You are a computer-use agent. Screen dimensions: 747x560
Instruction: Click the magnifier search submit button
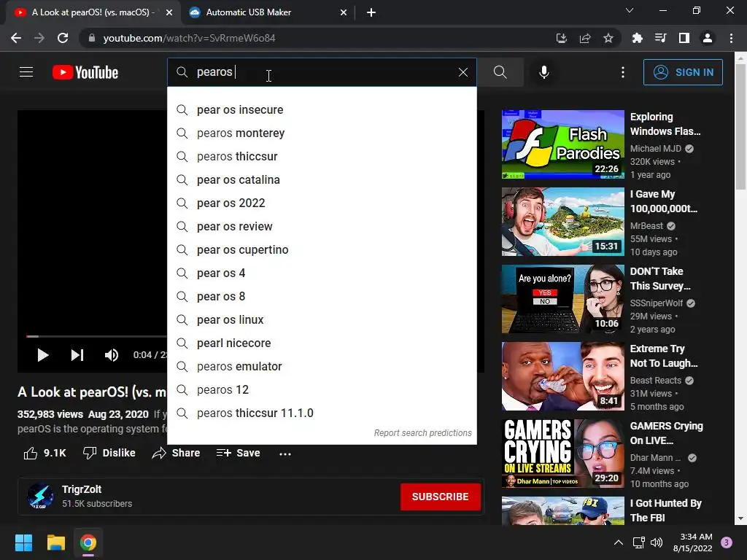tap(500, 72)
